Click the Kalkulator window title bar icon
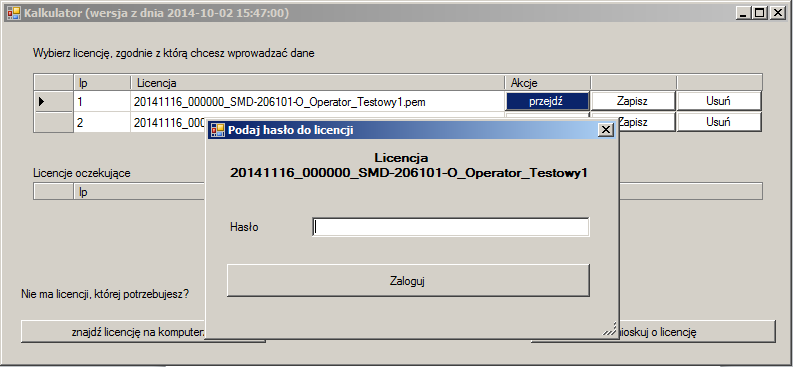The width and height of the screenshot is (793, 367). click(14, 13)
